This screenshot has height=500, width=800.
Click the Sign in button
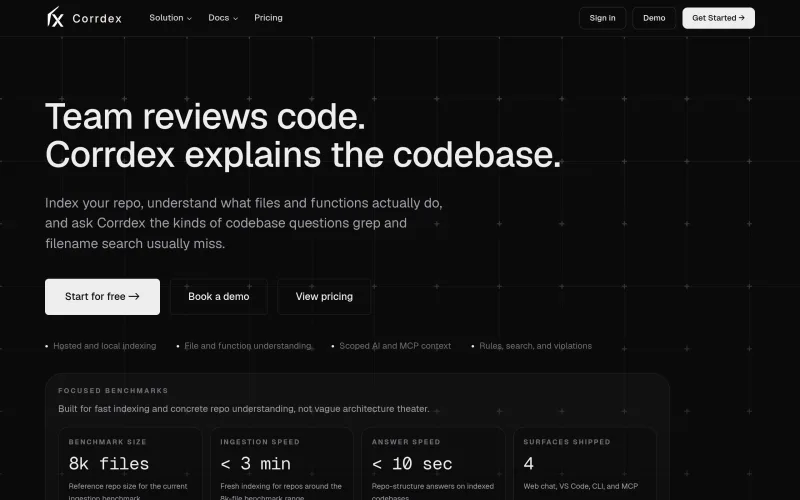[603, 18]
